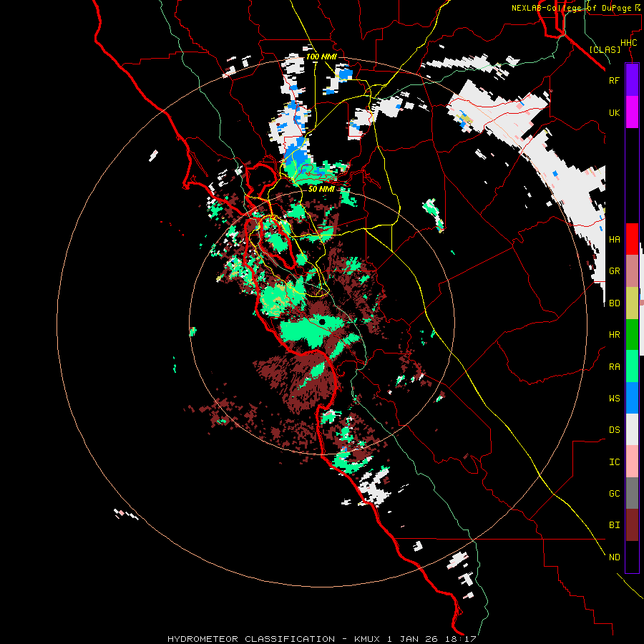The height and width of the screenshot is (644, 644).
Task: Click the IC legend label
Action: [x=614, y=462]
